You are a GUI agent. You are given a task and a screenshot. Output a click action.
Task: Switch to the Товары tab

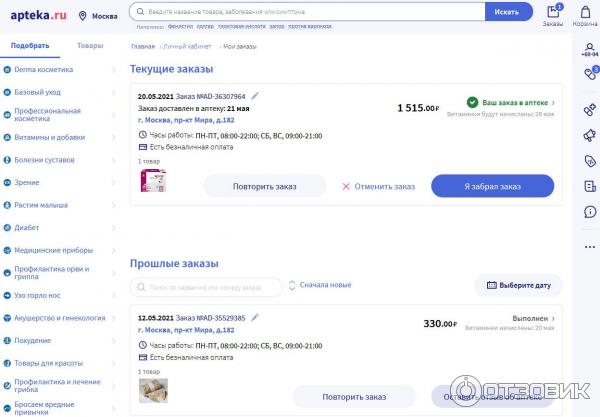(x=90, y=46)
